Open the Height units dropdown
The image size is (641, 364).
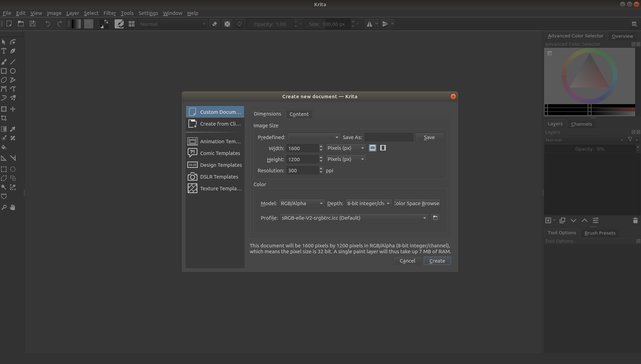346,159
